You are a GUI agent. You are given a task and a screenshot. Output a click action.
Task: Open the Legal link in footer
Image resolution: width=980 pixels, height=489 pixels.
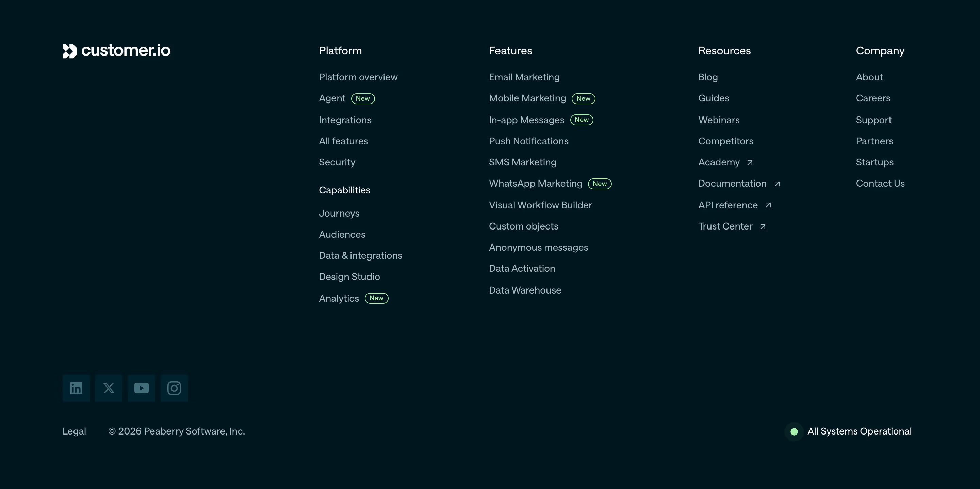click(x=74, y=431)
